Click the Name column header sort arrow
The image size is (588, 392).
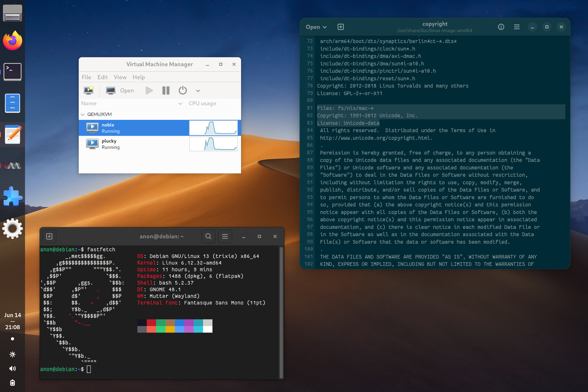coord(180,104)
